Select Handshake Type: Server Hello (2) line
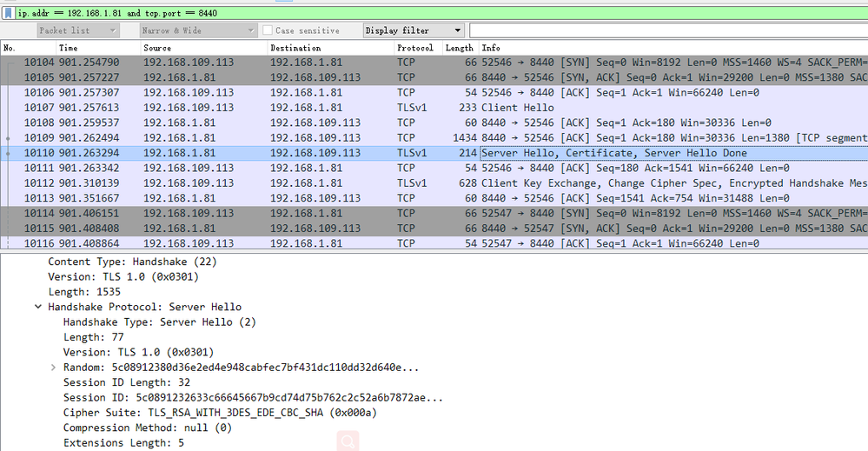 [x=159, y=322]
